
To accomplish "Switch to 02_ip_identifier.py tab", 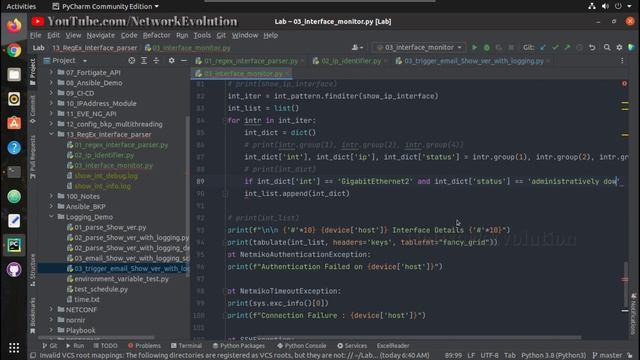I will click(351, 61).
